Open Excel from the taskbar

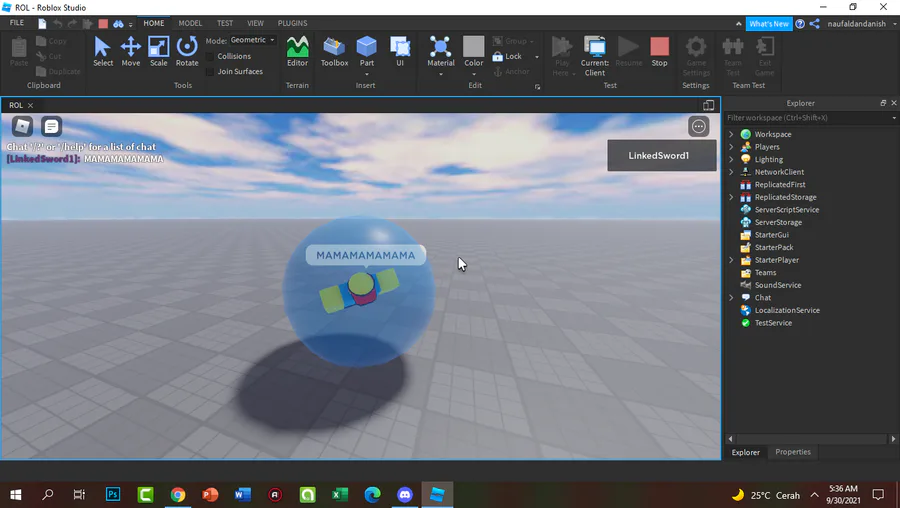pos(340,494)
